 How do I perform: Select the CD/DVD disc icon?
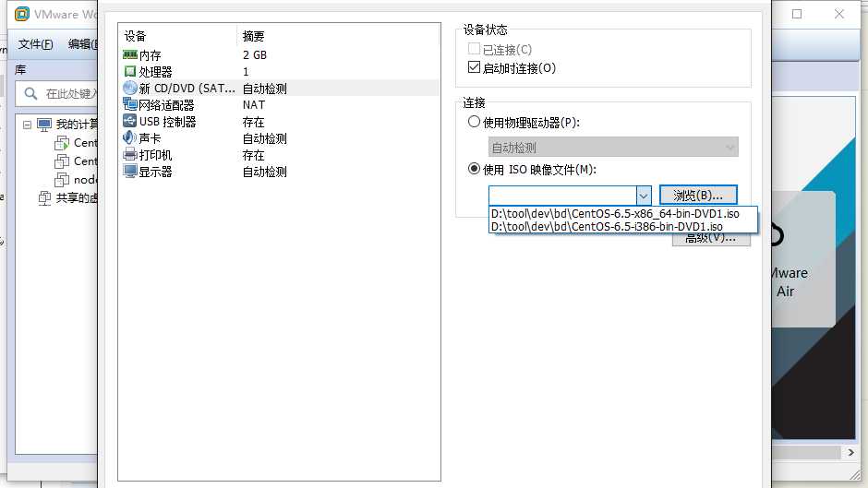130,88
